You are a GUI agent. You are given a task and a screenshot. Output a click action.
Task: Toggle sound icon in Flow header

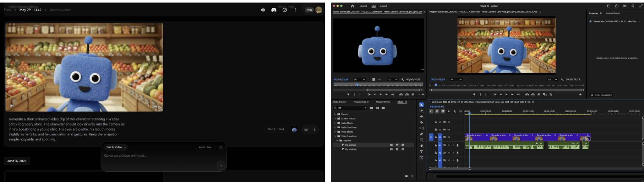(263, 10)
